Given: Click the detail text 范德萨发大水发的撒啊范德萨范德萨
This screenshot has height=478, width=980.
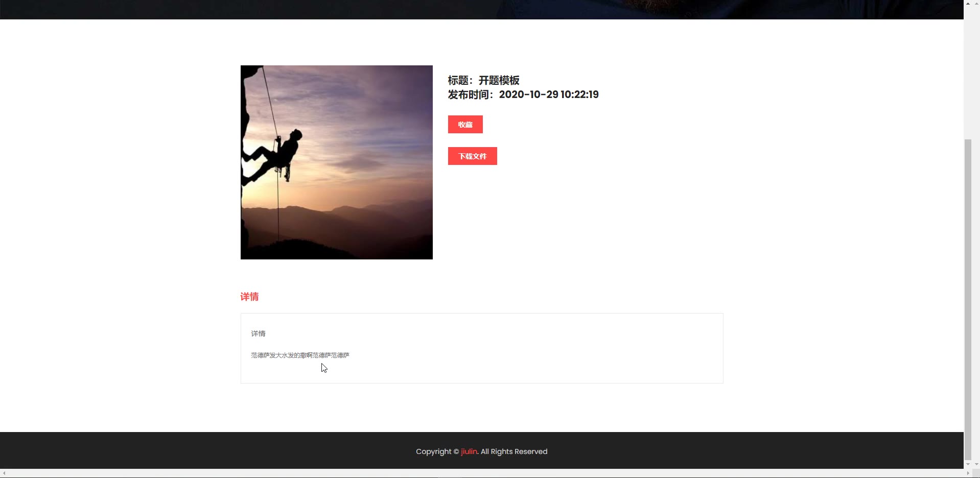Looking at the screenshot, I should pyautogui.click(x=300, y=355).
